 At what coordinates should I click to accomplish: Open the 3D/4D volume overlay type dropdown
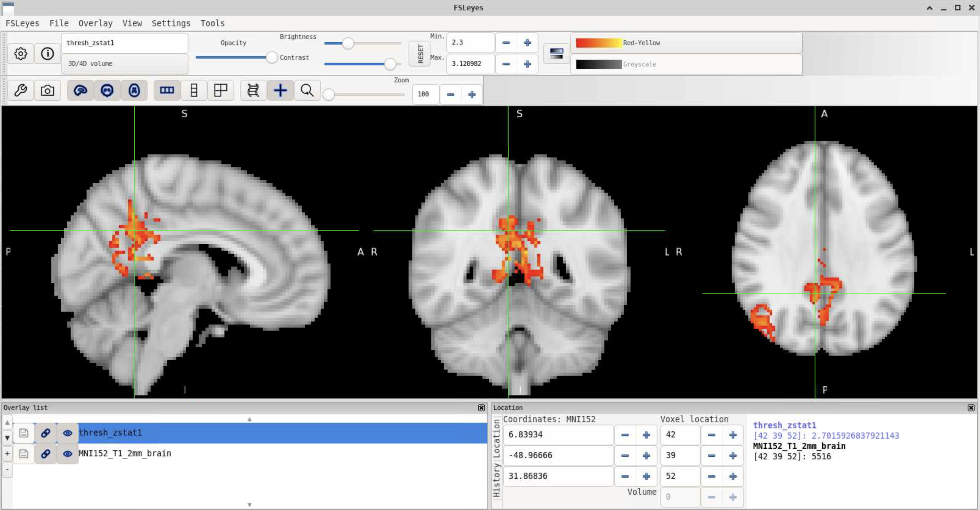tap(125, 64)
